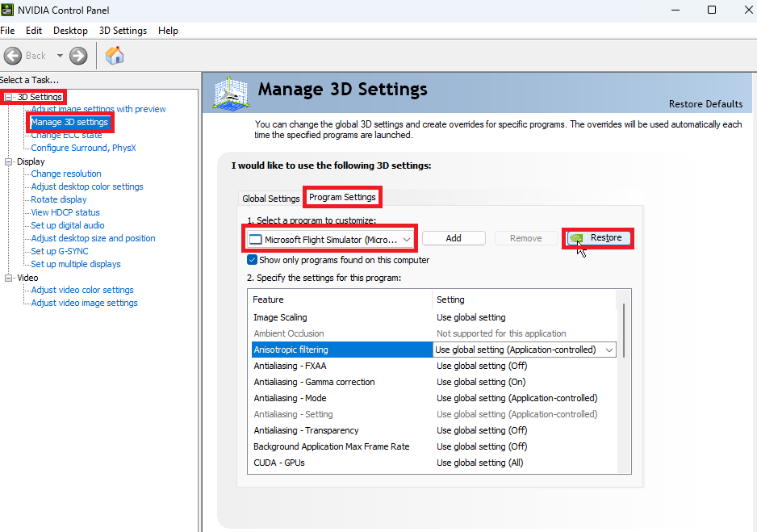Click the Remove button

525,238
